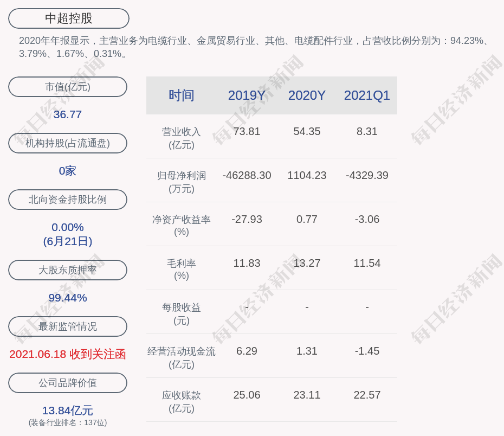Image resolution: width=504 pixels, height=436 pixels.
Task: Select gross margin value 11.83
Action: (x=247, y=264)
